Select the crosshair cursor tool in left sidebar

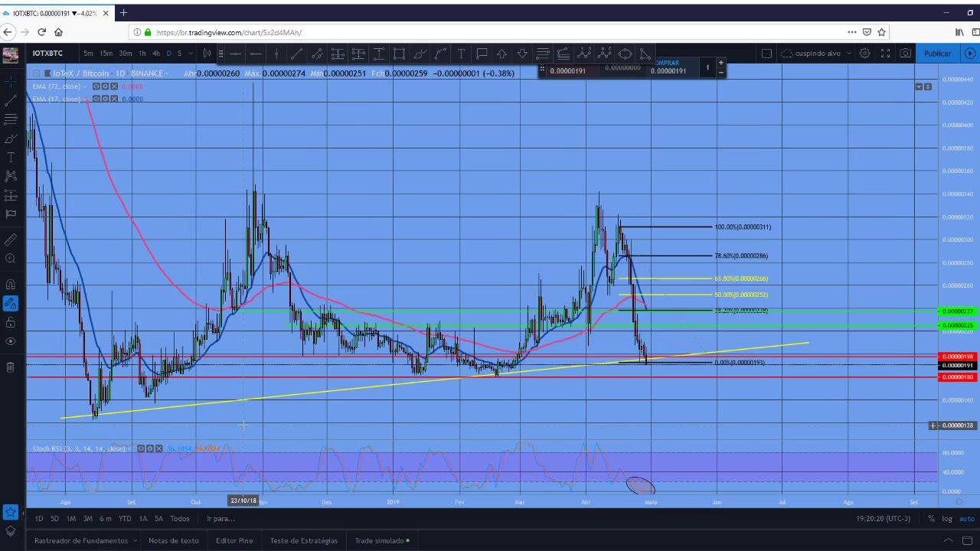point(11,80)
